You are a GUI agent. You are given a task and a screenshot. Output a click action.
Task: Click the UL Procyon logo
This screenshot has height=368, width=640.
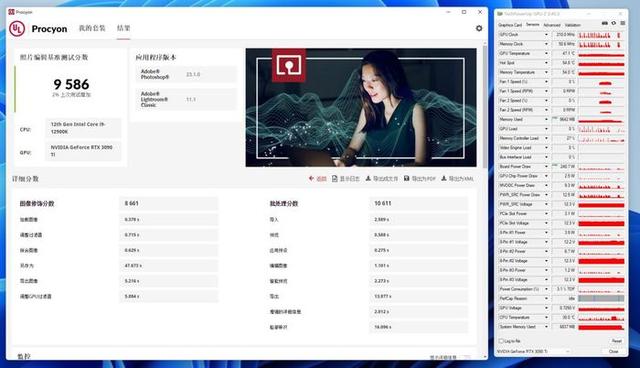pos(17,29)
